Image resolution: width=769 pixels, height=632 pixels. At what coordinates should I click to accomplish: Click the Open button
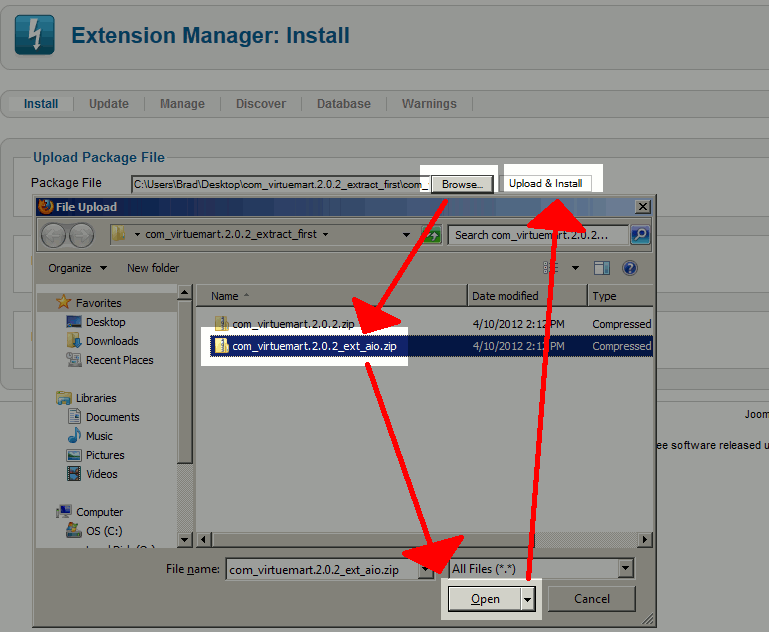click(x=485, y=599)
